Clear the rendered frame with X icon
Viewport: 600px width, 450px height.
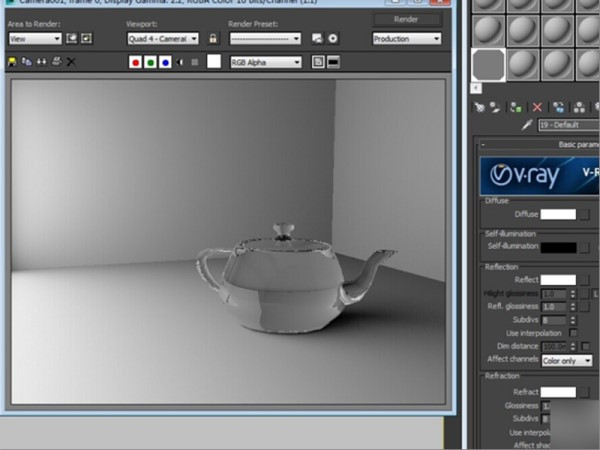[x=70, y=62]
